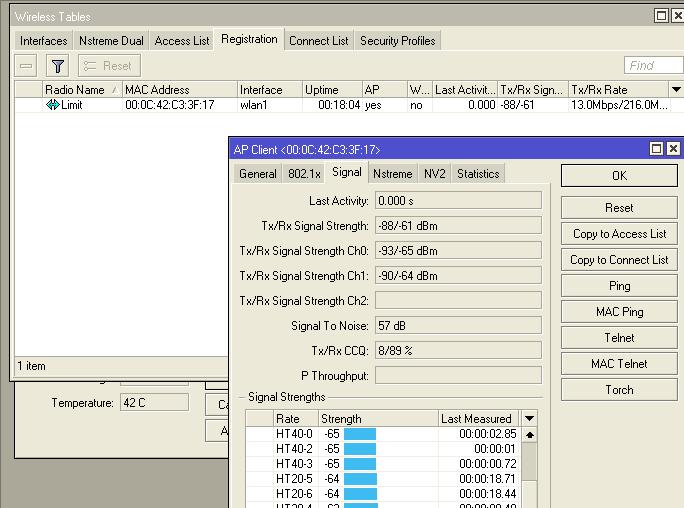The width and height of the screenshot is (684, 508).
Task: Click the Tx/Rx Rate column header
Action: (618, 90)
